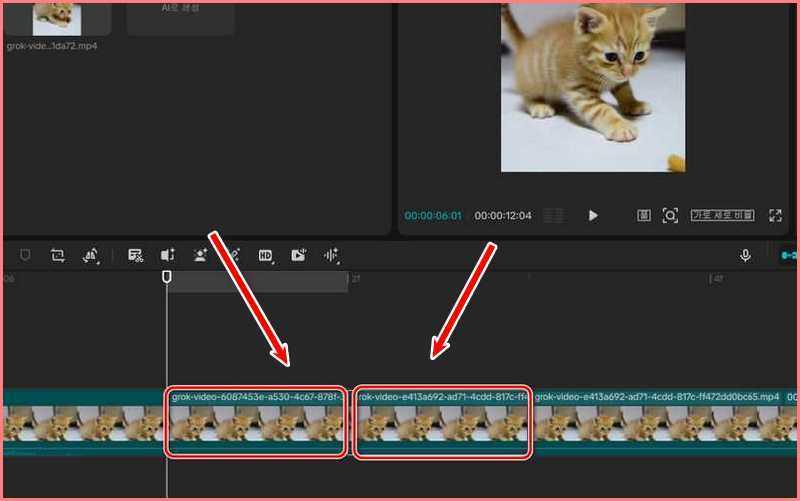Start voice recording with microphone icon

745,256
